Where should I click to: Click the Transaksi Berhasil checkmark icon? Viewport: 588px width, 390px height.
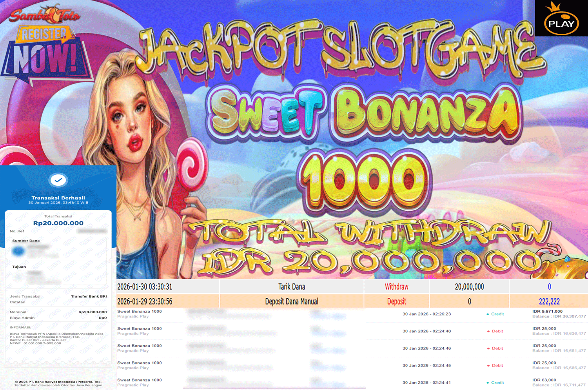(x=58, y=180)
